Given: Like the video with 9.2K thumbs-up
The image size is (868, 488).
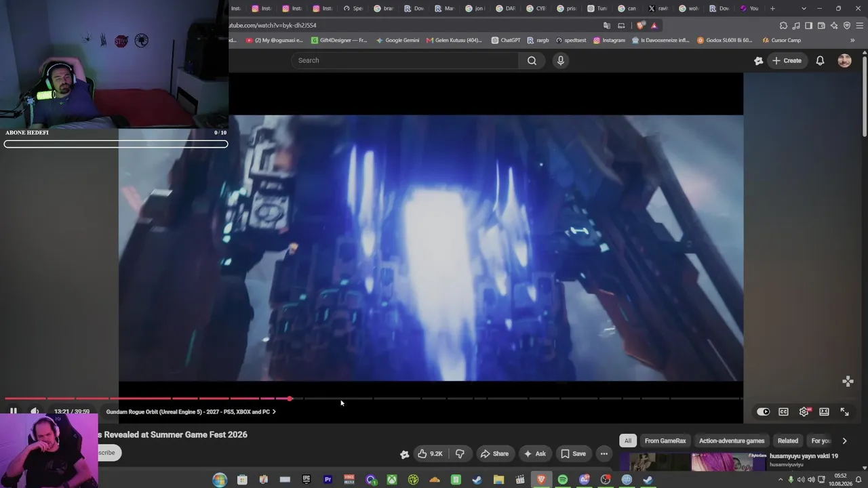Looking at the screenshot, I should click(x=431, y=453).
